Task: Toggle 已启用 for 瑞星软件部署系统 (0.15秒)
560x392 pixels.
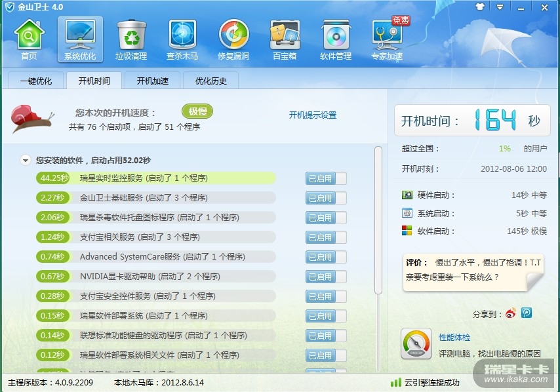Action: point(326,315)
